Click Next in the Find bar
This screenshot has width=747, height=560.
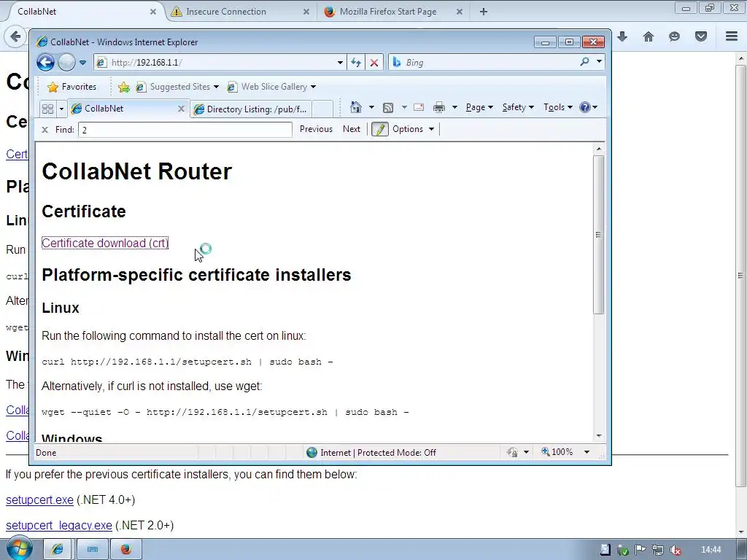(352, 129)
